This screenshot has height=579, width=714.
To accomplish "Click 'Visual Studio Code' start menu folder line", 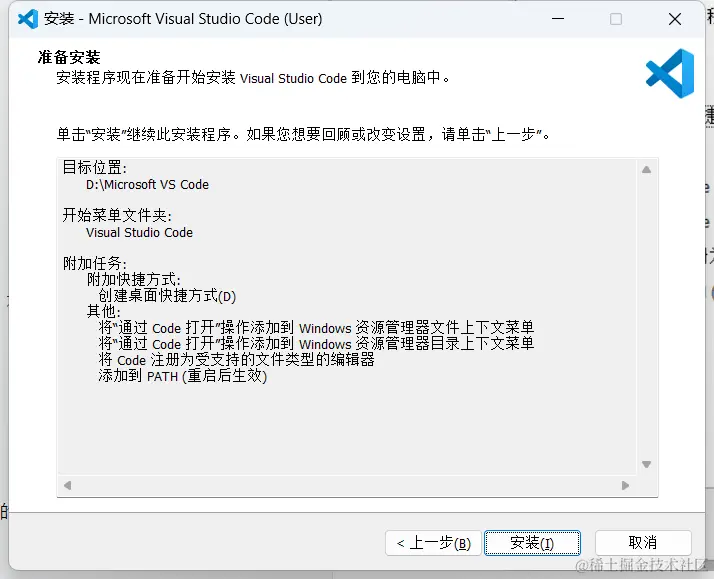I will (139, 232).
